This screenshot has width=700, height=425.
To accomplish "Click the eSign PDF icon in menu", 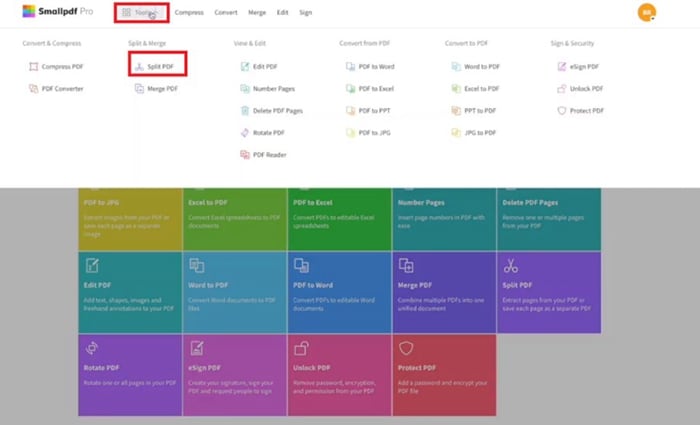I will tap(562, 67).
